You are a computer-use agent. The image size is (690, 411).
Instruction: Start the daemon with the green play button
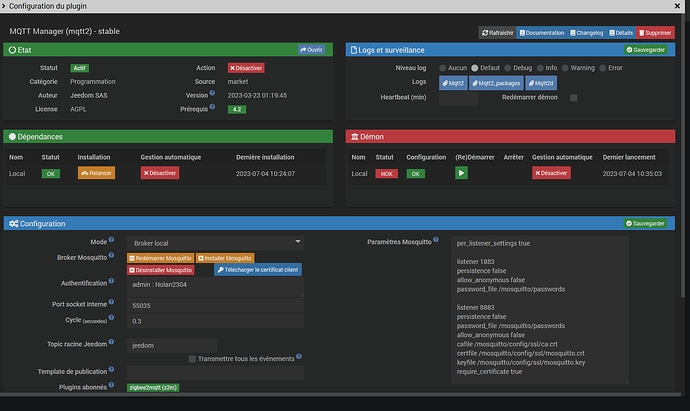click(x=461, y=173)
